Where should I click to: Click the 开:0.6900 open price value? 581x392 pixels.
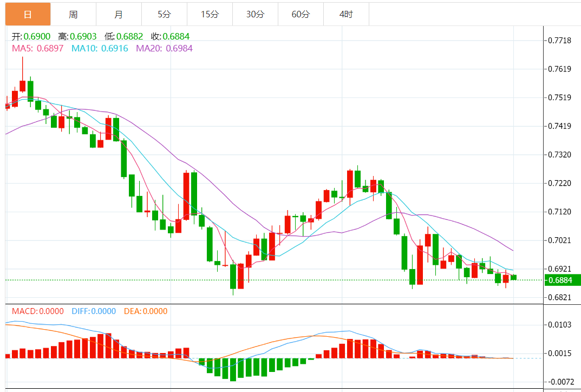[x=31, y=36]
